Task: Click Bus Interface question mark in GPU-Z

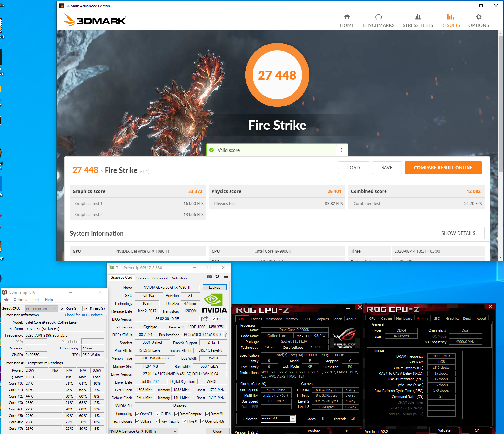Action: click(x=226, y=335)
